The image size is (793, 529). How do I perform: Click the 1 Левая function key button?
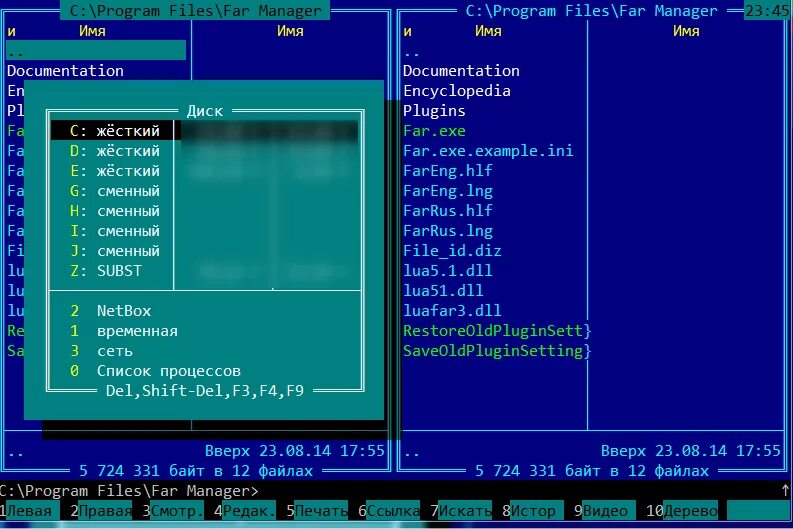pyautogui.click(x=30, y=510)
